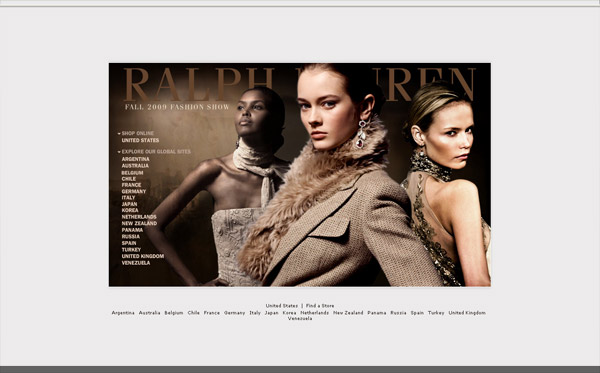This screenshot has width=600, height=373.
Task: Click the Netherlands footer link
Action: click(315, 313)
